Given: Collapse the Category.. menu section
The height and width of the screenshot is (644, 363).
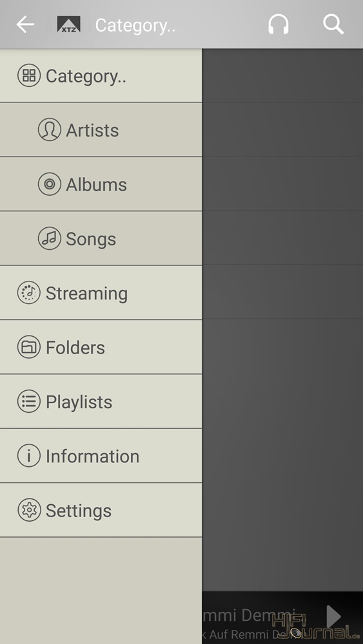Looking at the screenshot, I should 101,75.
